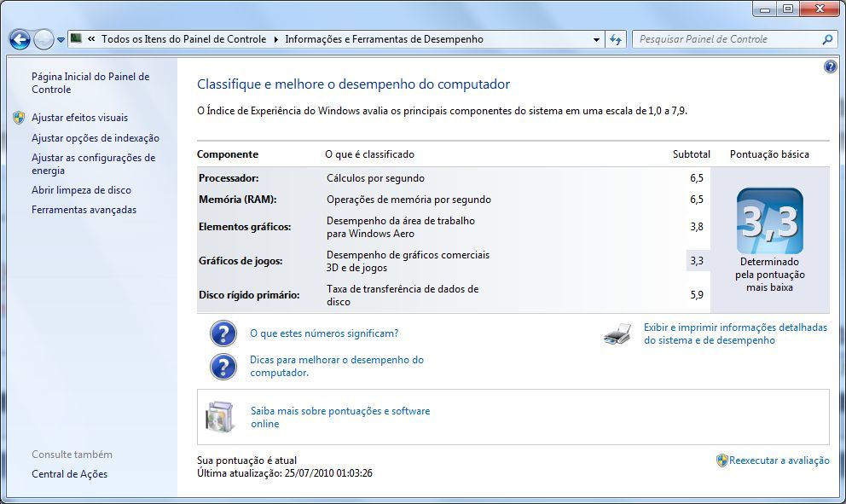Click the 'Pontuação básica' column header
Image resolution: width=846 pixels, height=504 pixels.
pos(769,154)
